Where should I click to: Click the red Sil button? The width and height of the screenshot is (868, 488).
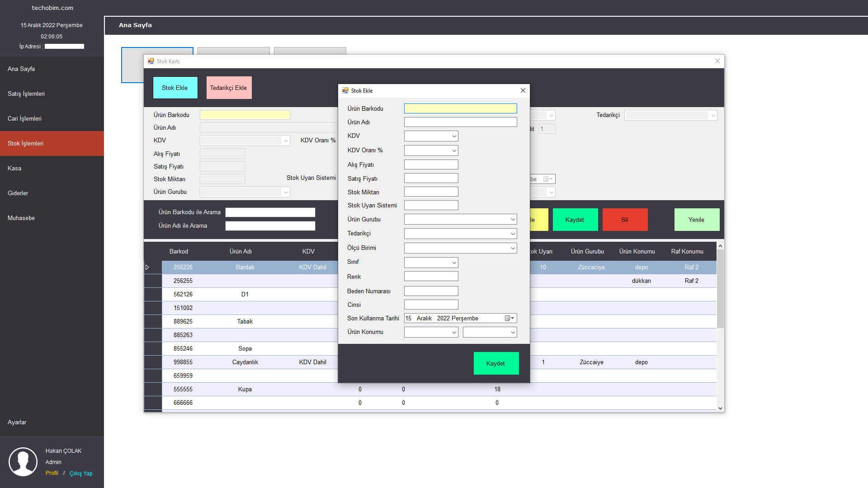[625, 220]
